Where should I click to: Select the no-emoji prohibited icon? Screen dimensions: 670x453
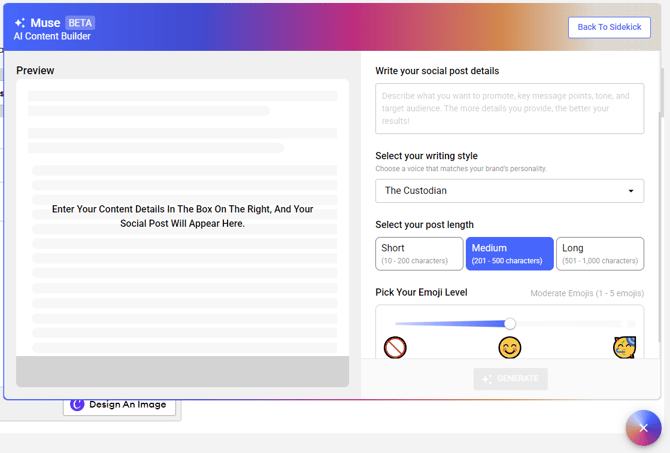pos(395,347)
